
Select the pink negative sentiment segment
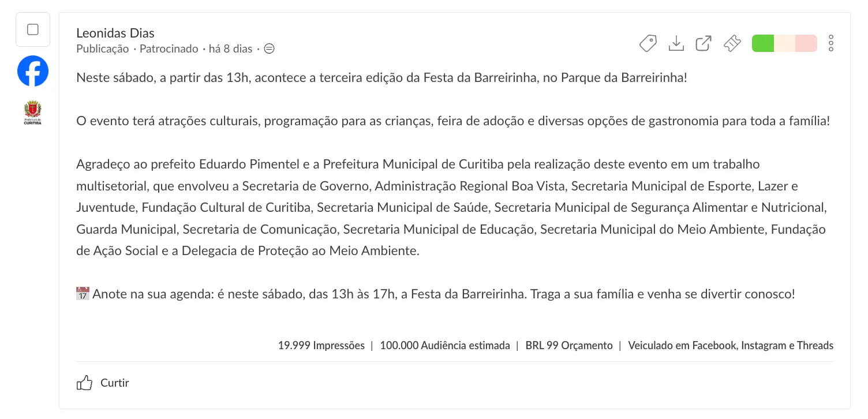(x=806, y=43)
